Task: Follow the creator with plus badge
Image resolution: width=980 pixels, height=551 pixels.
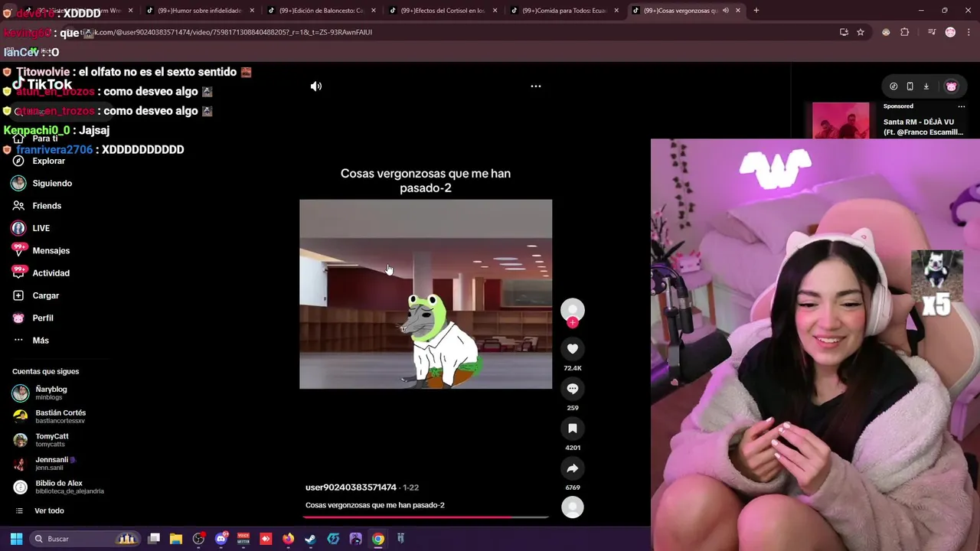Action: [573, 323]
